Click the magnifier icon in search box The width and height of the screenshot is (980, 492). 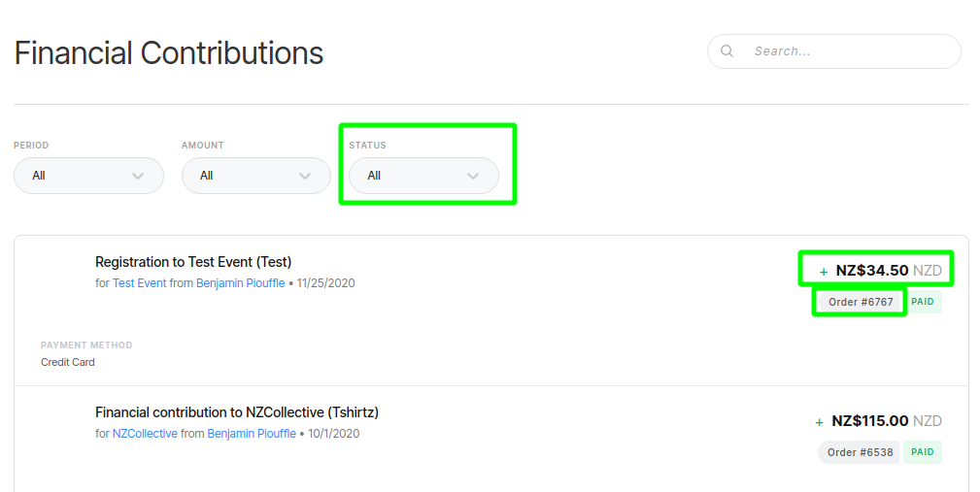pyautogui.click(x=727, y=51)
